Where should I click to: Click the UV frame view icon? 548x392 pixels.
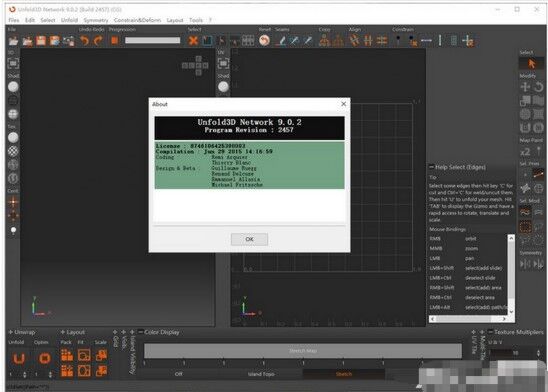tap(223, 63)
